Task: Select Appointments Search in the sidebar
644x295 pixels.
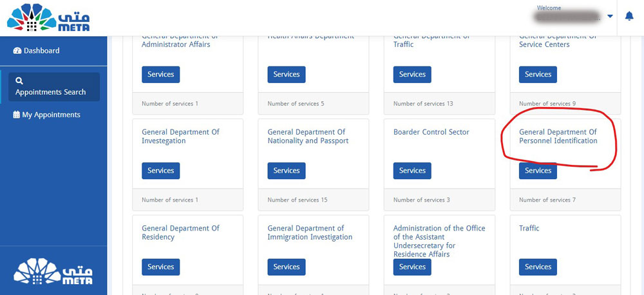Action: [x=50, y=92]
